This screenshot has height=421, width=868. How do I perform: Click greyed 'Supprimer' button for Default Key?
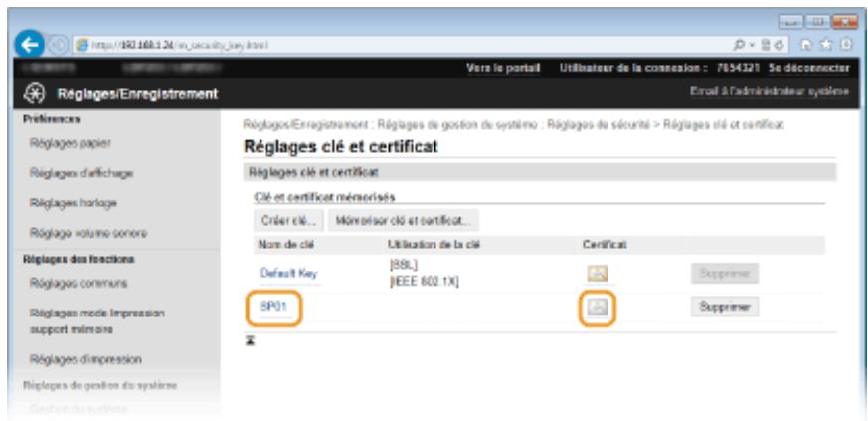pyautogui.click(x=725, y=273)
